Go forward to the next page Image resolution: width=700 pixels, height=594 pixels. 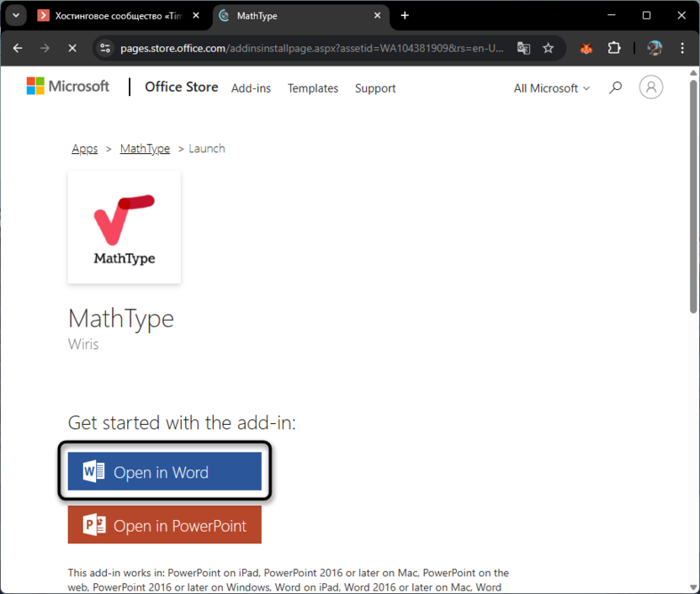coord(45,48)
